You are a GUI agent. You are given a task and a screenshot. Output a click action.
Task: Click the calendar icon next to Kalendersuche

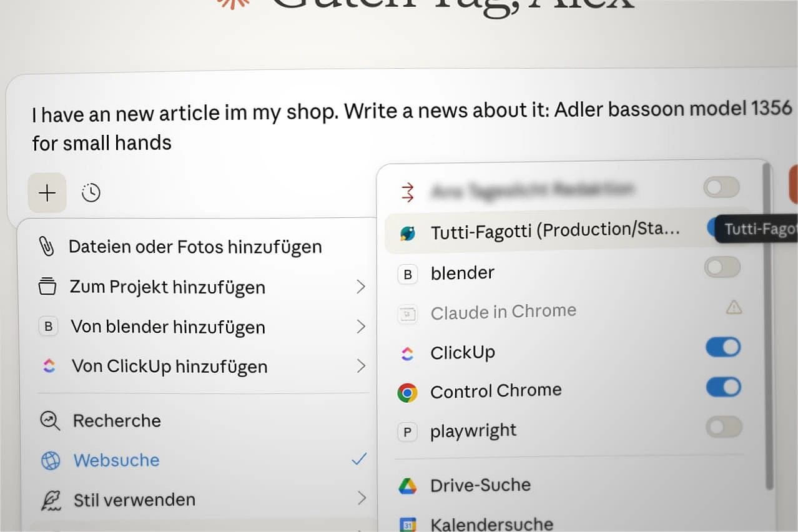[408, 525]
